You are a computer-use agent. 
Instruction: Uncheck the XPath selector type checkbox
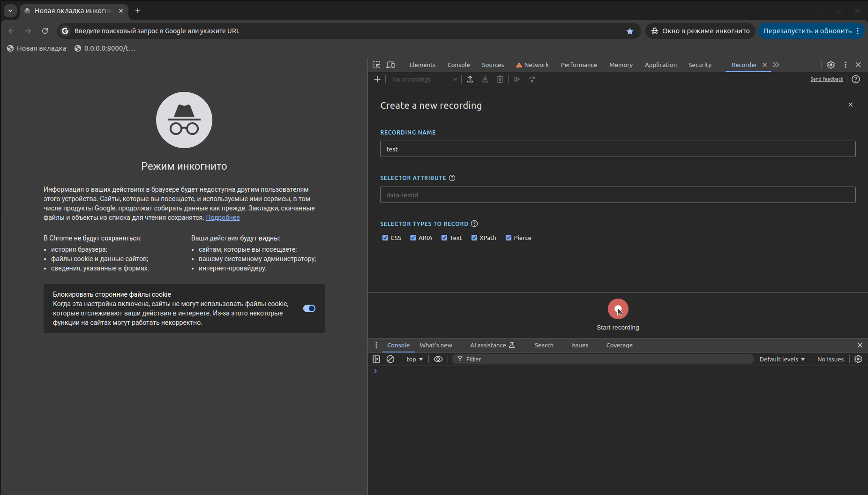coord(474,238)
